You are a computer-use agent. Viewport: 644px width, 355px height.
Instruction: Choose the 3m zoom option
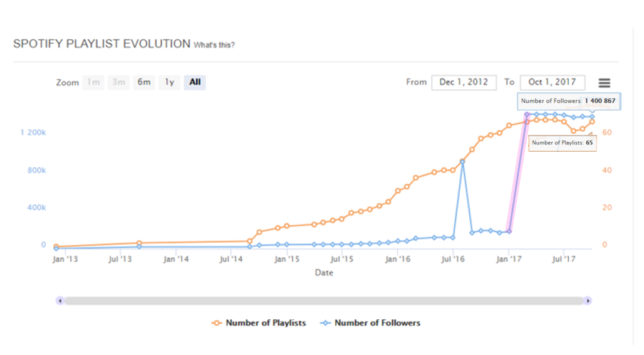tap(118, 82)
